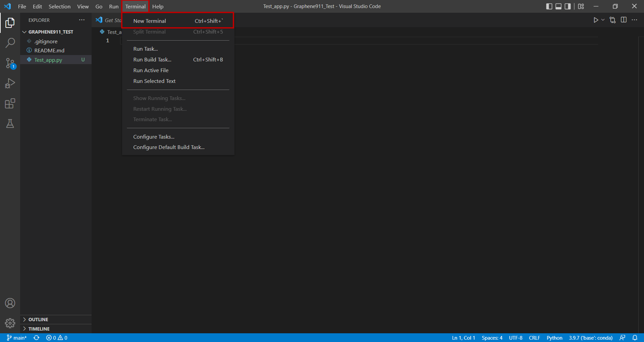Open the View menu
Viewport: 644px width, 342px height.
tap(83, 6)
